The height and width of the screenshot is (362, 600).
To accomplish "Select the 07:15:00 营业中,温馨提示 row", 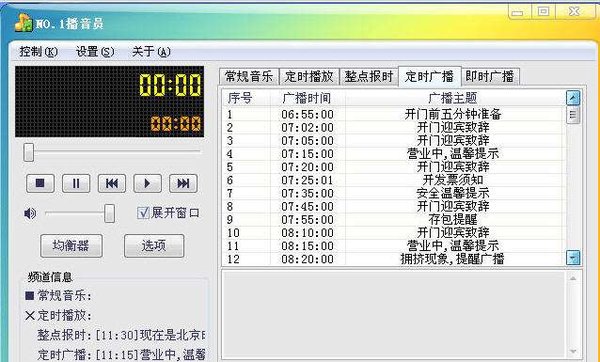I will [x=393, y=153].
